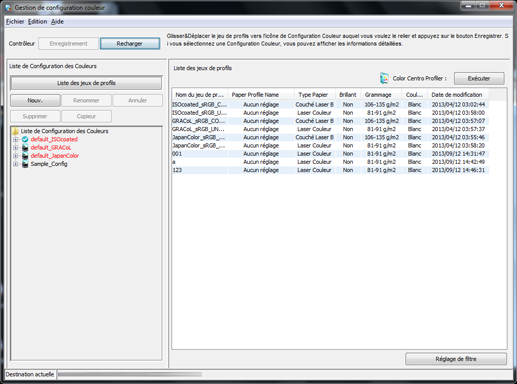Click the default_JapanColor configuration icon
The image size is (517, 384).
pyautogui.click(x=25, y=156)
